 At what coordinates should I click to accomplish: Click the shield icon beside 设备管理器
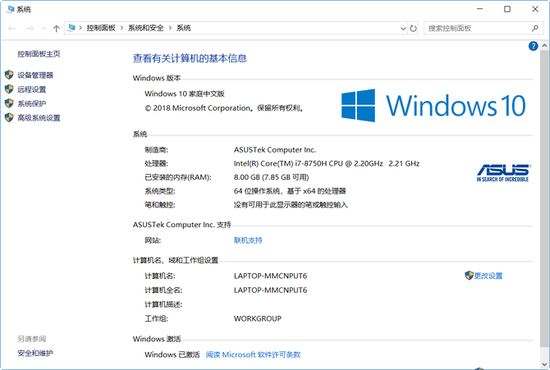point(9,75)
